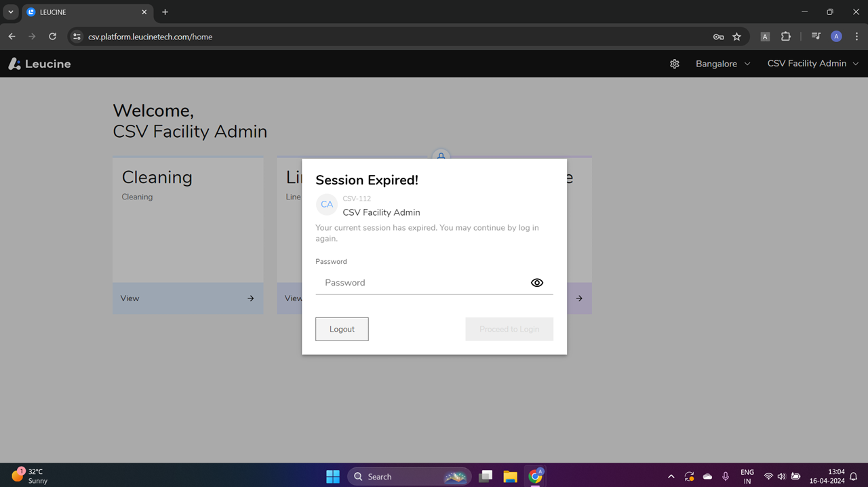Click the A extension icon
This screenshot has height=487, width=868.
tap(765, 37)
